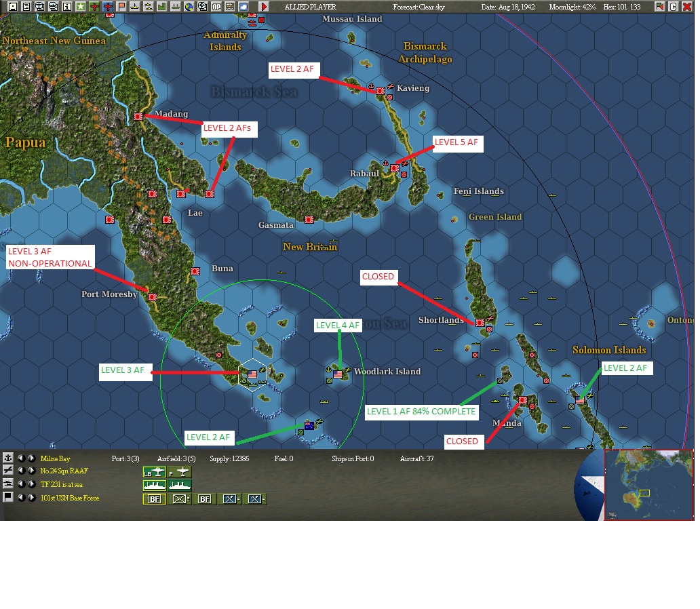Click the cloud weather toolbar icon
Viewport: 700px width, 609px height.
(244, 6)
